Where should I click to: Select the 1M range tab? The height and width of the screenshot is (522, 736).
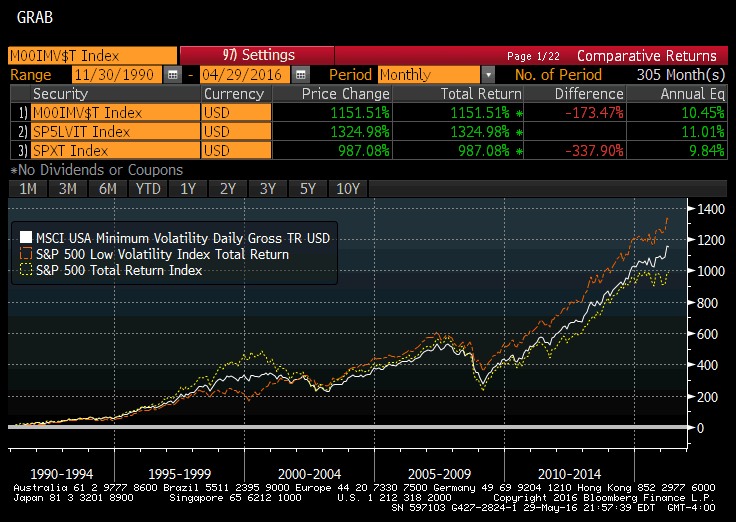pos(28,189)
